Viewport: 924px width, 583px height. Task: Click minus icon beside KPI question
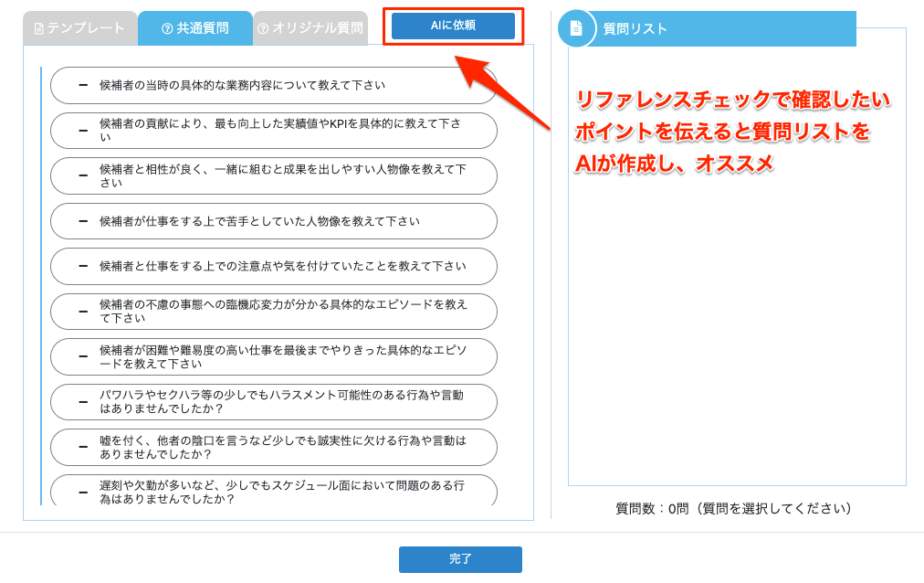pyautogui.click(x=83, y=131)
